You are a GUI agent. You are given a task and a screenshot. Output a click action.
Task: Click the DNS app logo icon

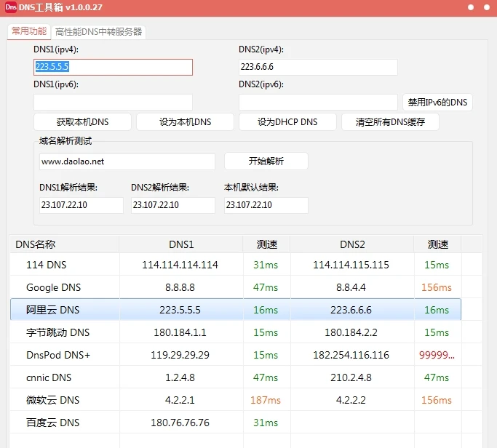pos(11,8)
